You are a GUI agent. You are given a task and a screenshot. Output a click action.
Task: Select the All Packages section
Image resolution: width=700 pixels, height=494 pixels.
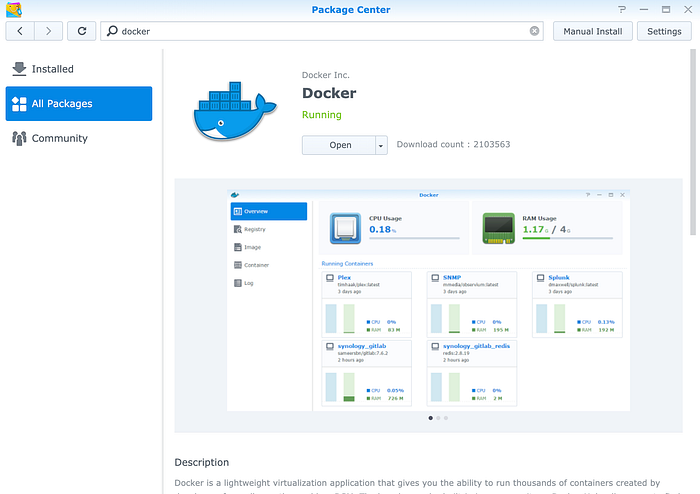click(x=79, y=104)
